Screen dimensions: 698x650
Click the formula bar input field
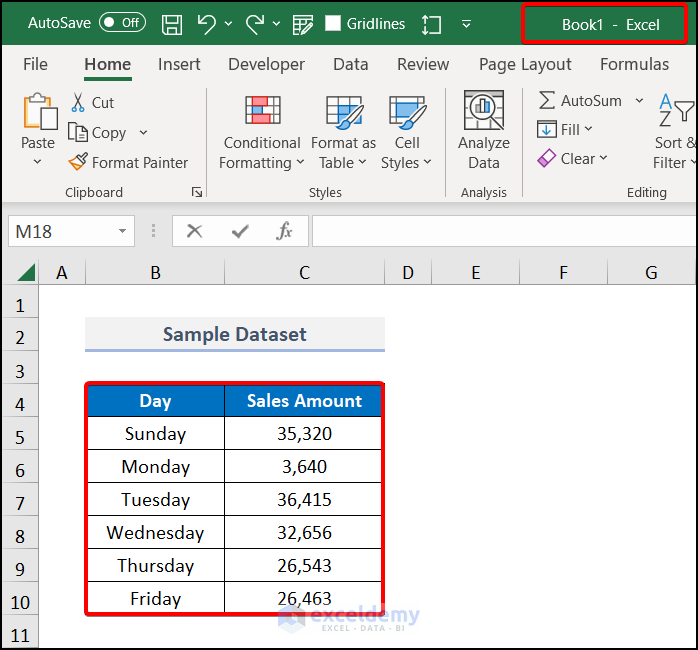(500, 231)
